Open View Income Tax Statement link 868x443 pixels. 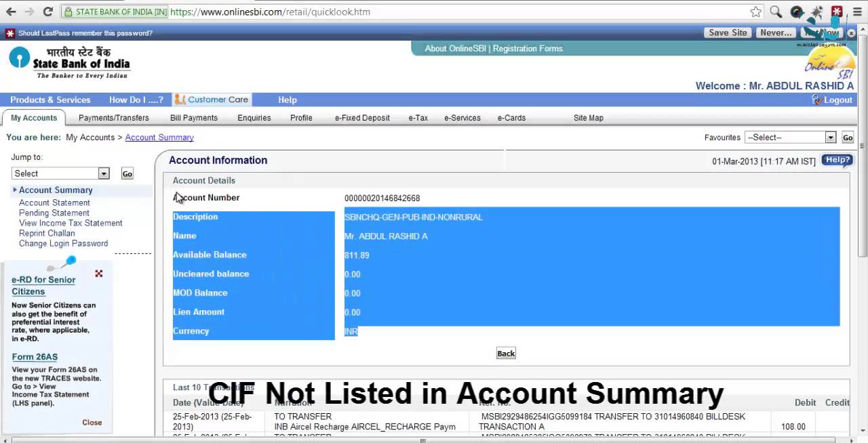[71, 223]
